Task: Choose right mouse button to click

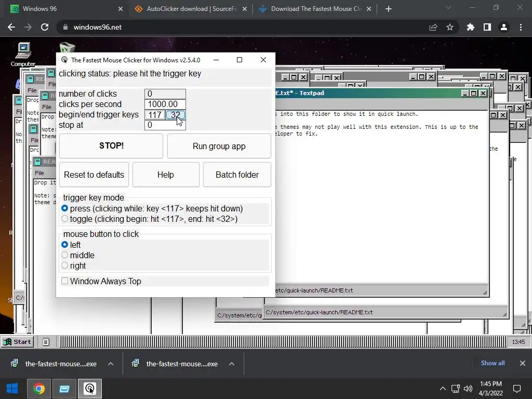Action: point(65,265)
